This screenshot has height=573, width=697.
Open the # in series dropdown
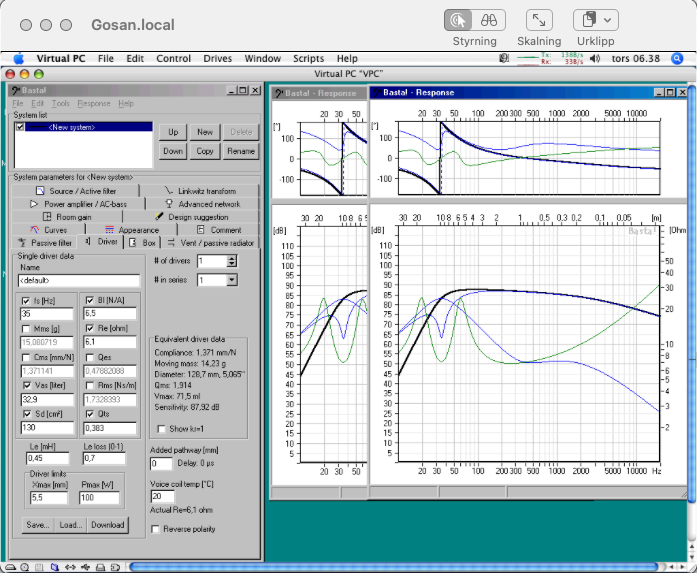click(x=232, y=280)
